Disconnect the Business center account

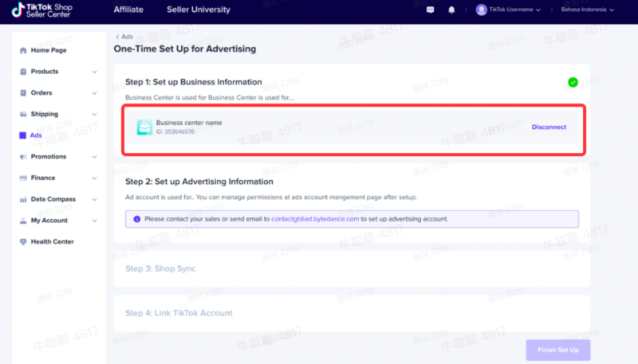(x=549, y=127)
